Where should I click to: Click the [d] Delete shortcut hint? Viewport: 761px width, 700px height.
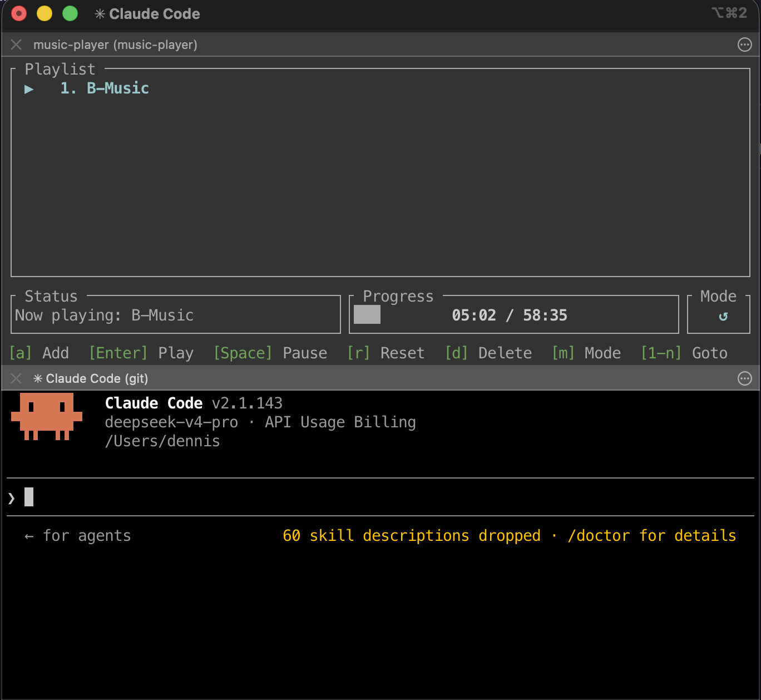(488, 353)
